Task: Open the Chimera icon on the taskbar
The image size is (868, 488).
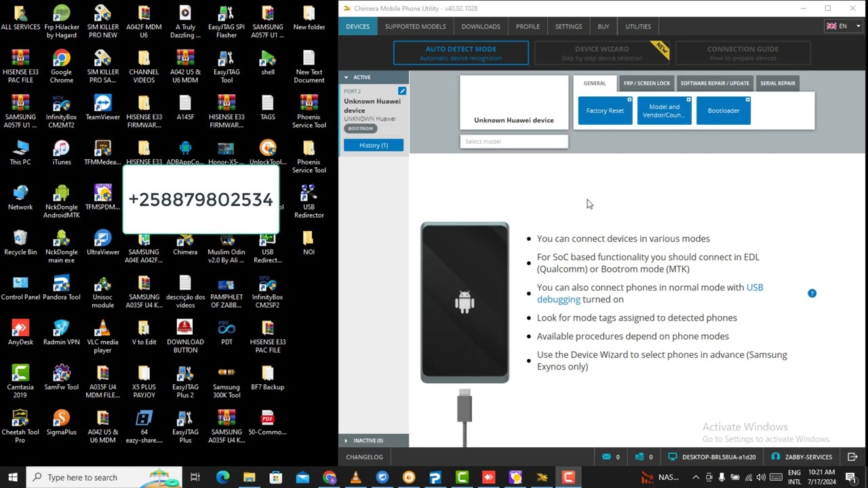Action: [x=568, y=477]
